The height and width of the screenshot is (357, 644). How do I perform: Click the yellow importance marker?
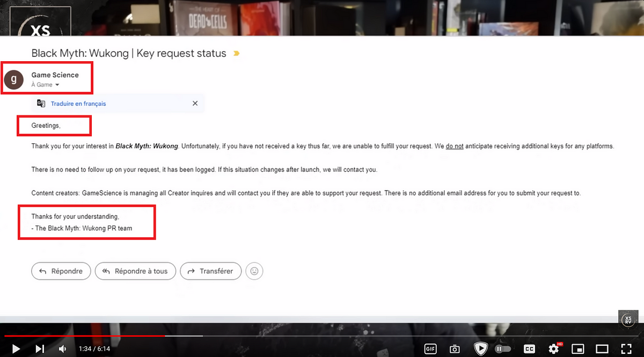point(236,53)
